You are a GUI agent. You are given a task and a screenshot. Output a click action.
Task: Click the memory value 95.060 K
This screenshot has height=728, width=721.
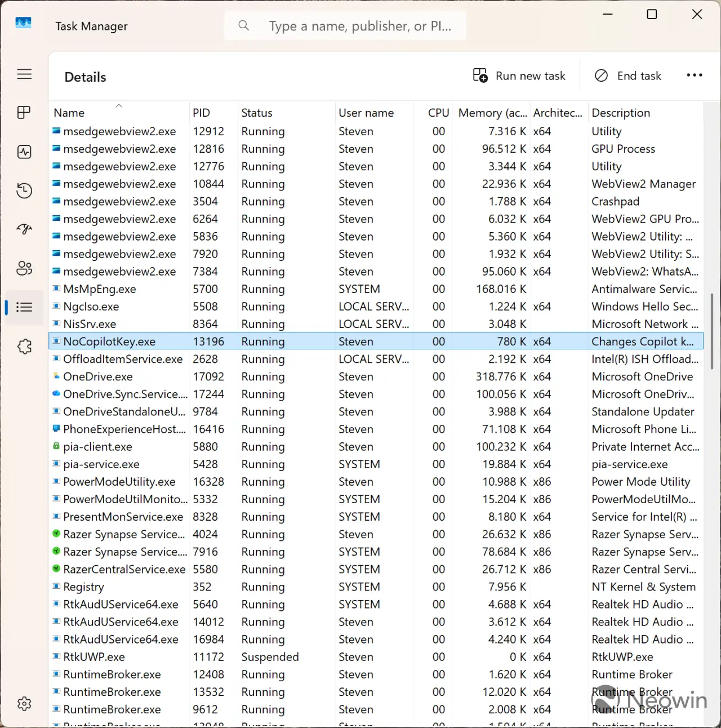[504, 272]
